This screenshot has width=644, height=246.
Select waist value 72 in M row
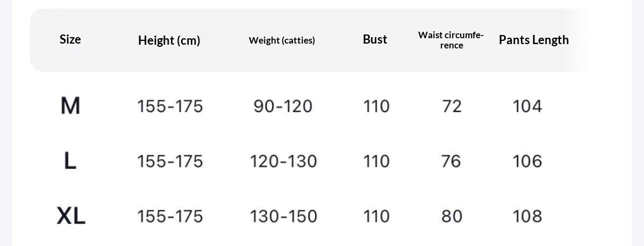pos(452,106)
